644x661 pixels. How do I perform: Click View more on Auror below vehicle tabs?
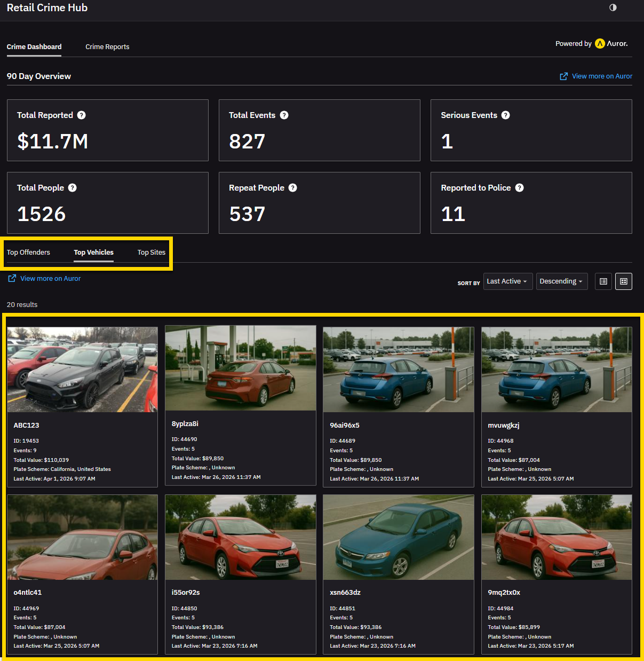pyautogui.click(x=50, y=279)
